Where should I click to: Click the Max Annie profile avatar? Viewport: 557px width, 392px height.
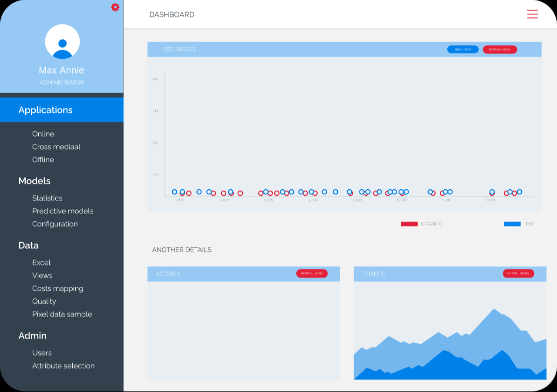pos(61,41)
